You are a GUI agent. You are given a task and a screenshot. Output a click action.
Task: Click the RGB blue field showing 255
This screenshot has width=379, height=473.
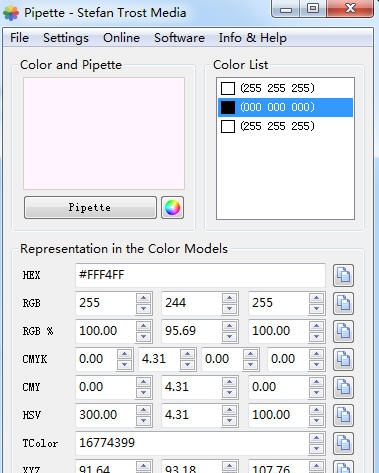click(x=279, y=303)
